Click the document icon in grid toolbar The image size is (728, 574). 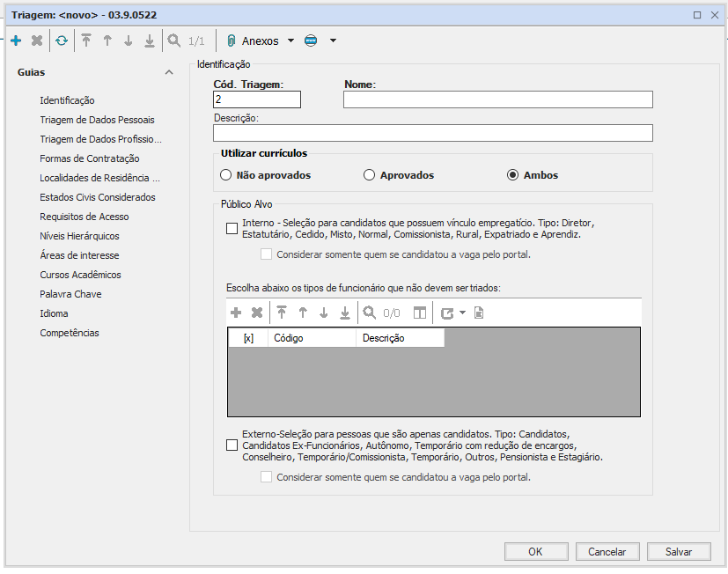(479, 313)
